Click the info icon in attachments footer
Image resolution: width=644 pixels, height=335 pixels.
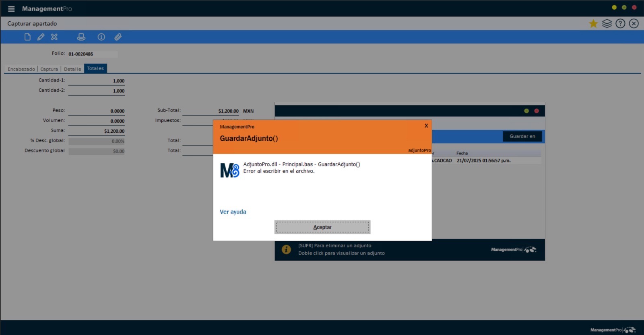[286, 249]
